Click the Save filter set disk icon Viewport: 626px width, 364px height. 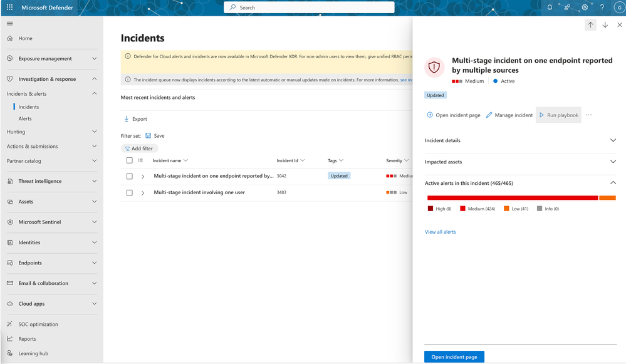148,136
